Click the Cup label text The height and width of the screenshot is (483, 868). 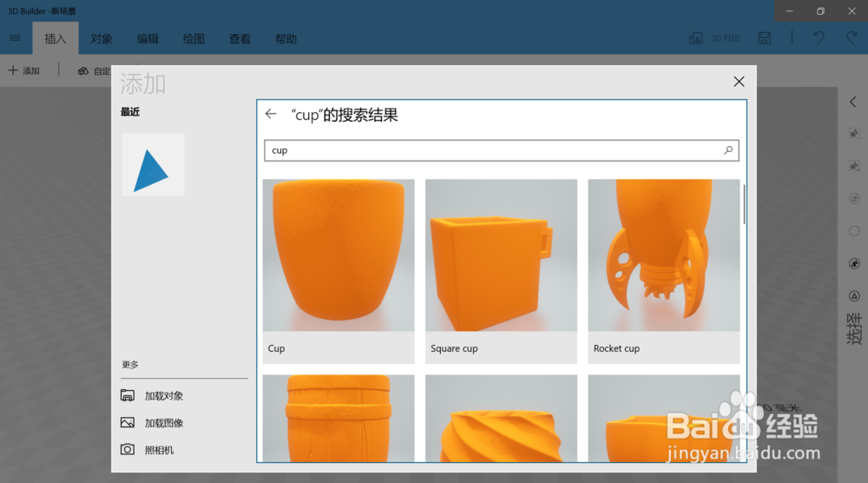click(276, 348)
